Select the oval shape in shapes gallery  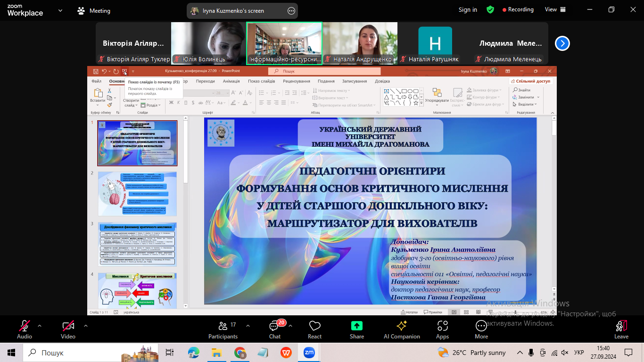pos(410,91)
